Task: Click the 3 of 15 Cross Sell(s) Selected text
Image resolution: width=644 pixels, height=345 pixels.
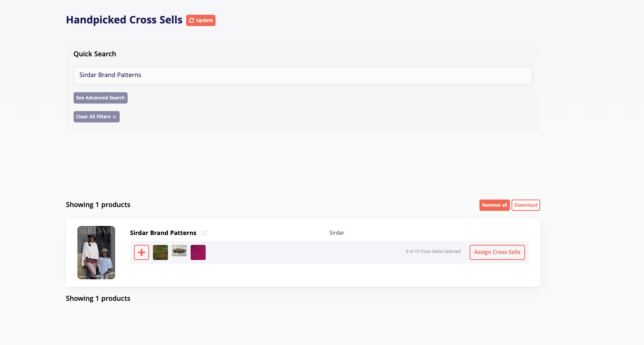Action: pos(433,251)
